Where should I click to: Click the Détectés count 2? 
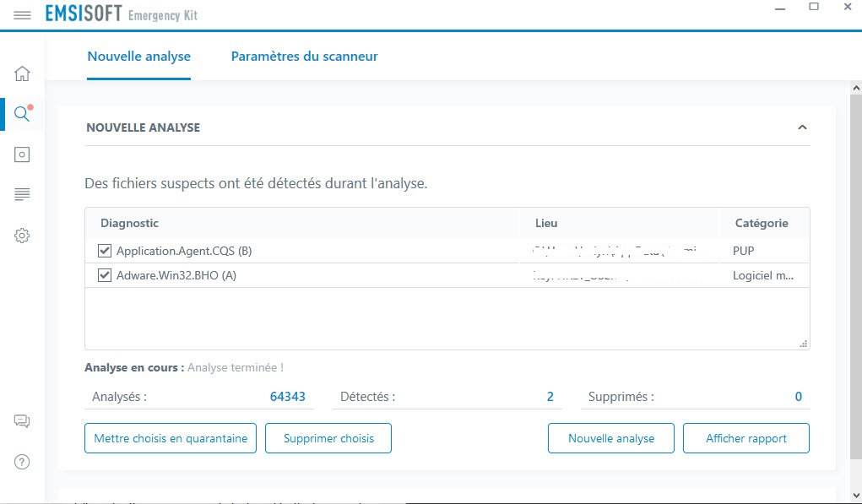coord(550,397)
